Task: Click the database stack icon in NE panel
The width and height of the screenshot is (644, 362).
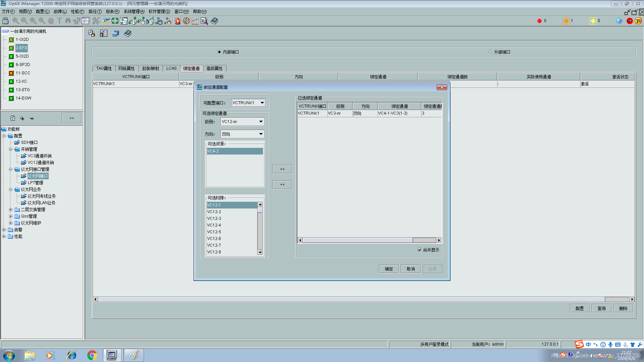Action: coord(116,34)
